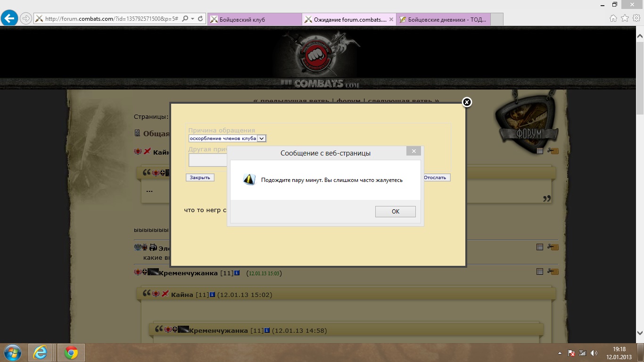Click the scissors-note icon on Кайна's top post

click(x=553, y=151)
